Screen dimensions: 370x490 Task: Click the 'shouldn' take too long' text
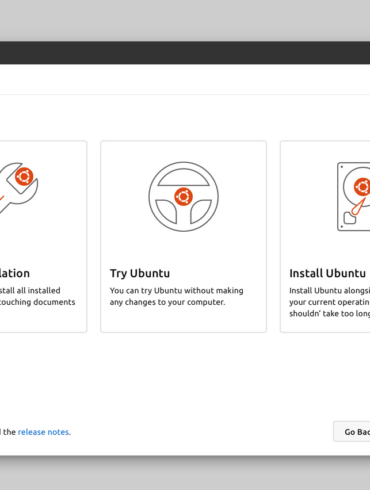329,314
